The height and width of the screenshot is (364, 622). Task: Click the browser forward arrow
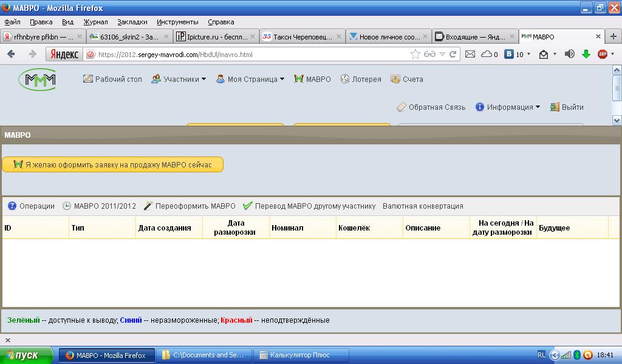tap(33, 54)
